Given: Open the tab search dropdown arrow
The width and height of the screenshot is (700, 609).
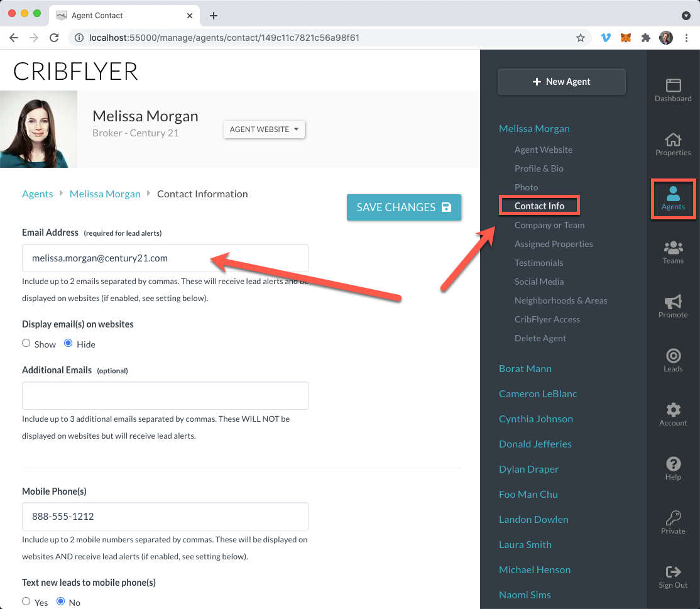Looking at the screenshot, I should (x=686, y=16).
